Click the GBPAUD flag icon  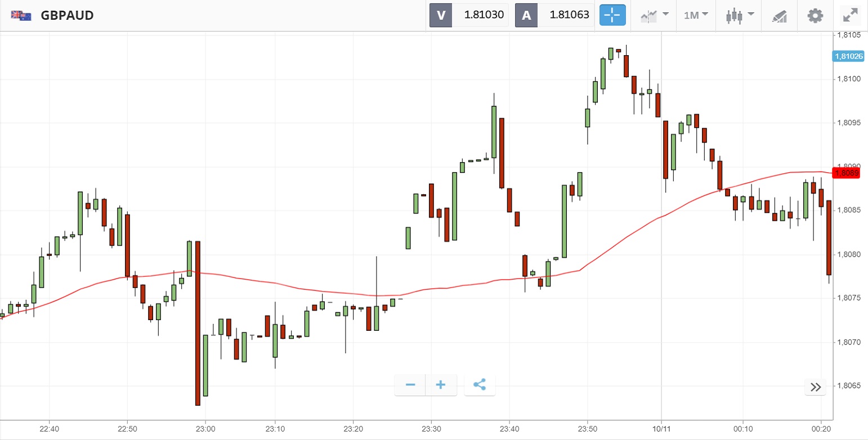[x=21, y=16]
